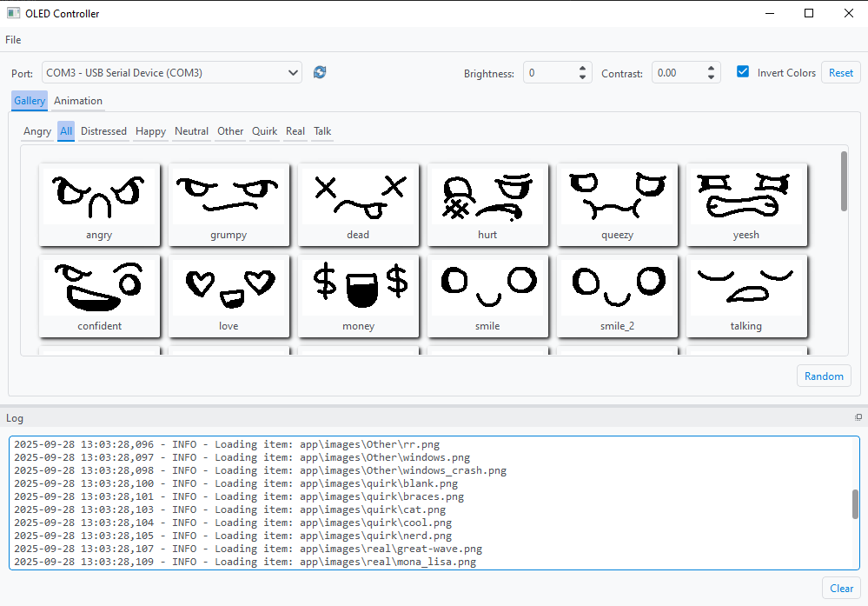Filter gallery by Happy category

pos(150,131)
